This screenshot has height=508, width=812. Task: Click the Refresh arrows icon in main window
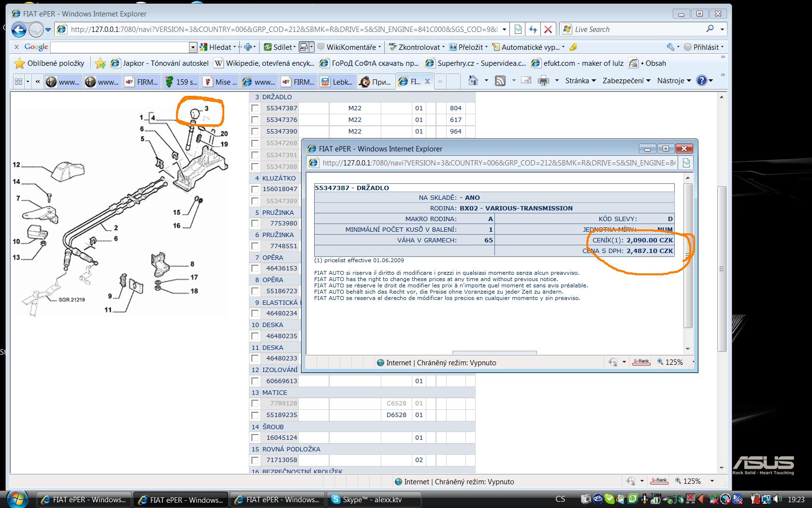pyautogui.click(x=533, y=30)
